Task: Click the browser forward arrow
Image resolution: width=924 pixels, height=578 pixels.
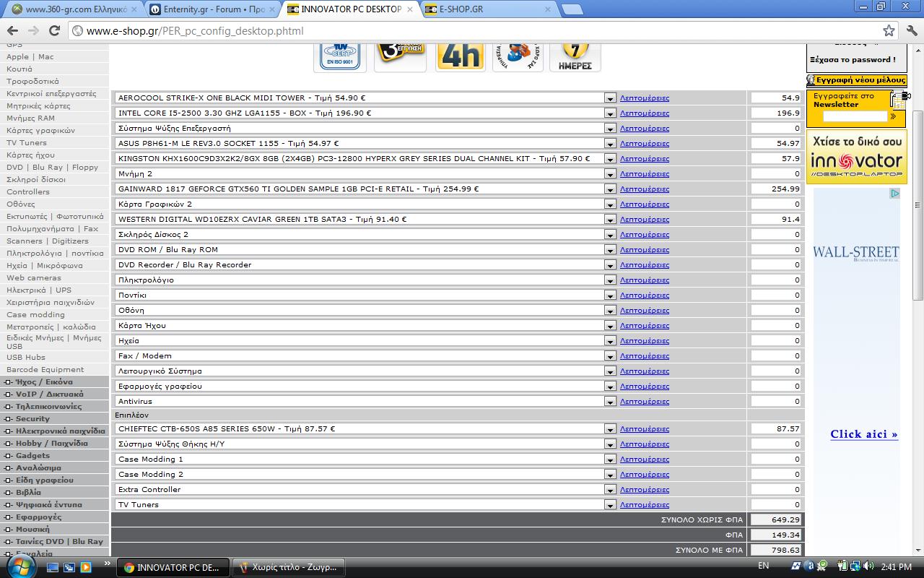Action: (x=33, y=30)
